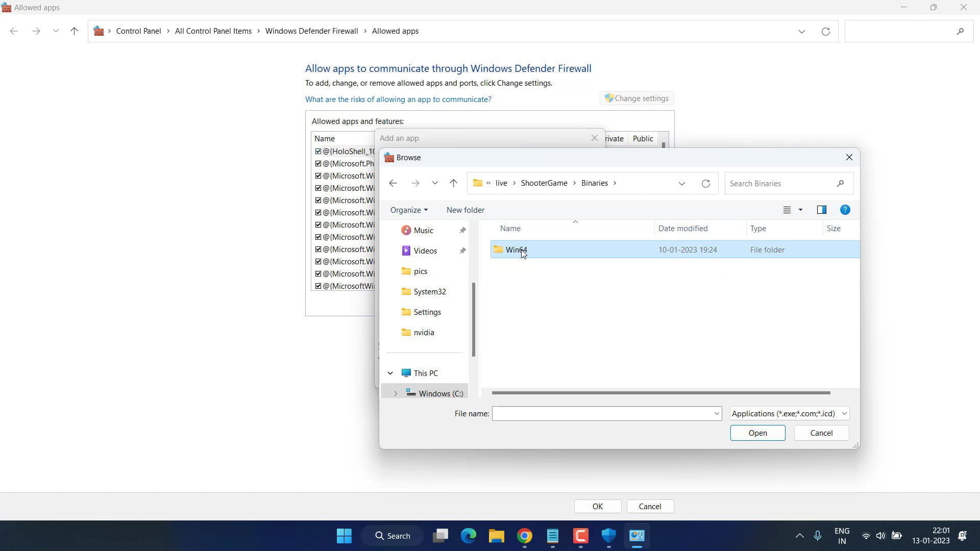980x551 pixels.
Task: Open nvidia folder in sidebar
Action: pos(424,333)
